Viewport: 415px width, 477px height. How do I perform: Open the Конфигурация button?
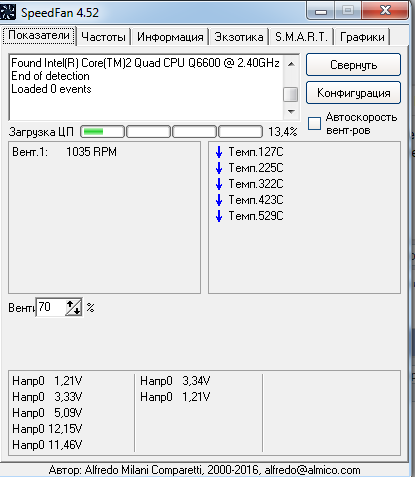(x=353, y=93)
